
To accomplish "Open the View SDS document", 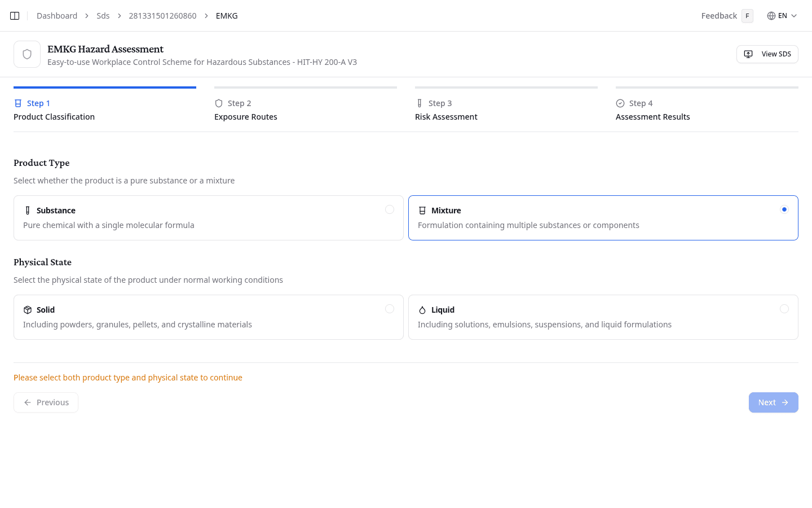I will [767, 54].
